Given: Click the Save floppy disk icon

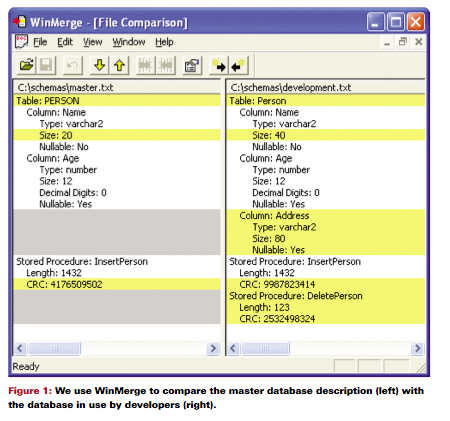Looking at the screenshot, I should (46, 65).
